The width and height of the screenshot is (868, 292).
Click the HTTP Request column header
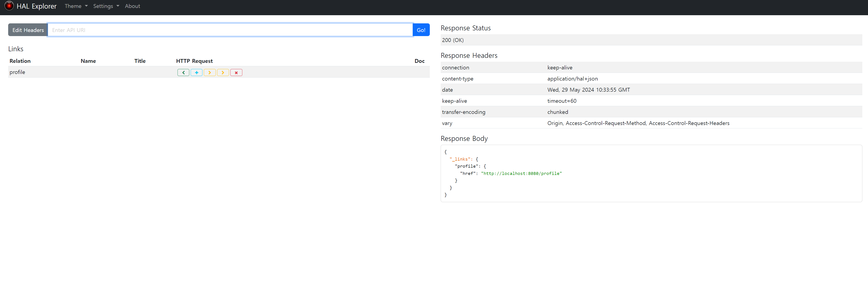pyautogui.click(x=194, y=61)
